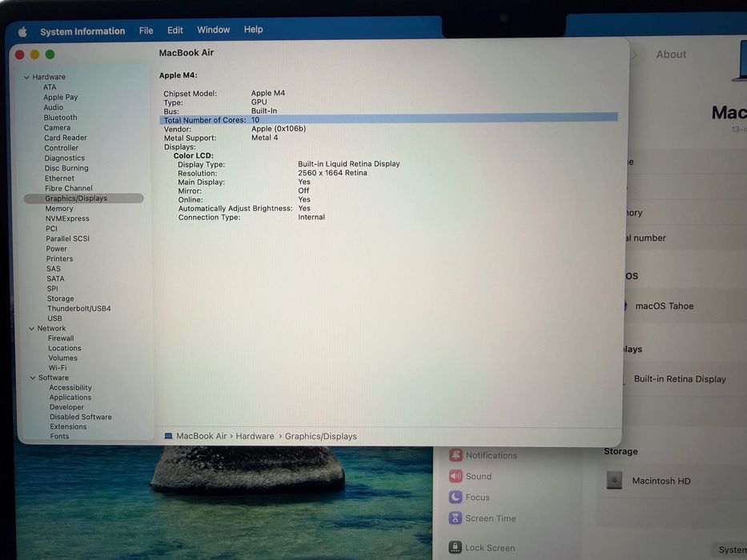This screenshot has width=747, height=560.
Task: Collapse the Software section
Action: click(x=32, y=378)
